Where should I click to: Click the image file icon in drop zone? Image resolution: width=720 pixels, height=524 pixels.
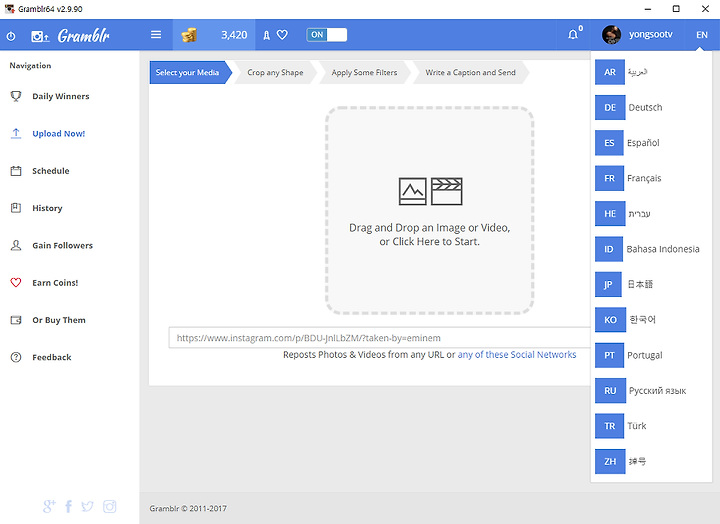click(x=412, y=191)
